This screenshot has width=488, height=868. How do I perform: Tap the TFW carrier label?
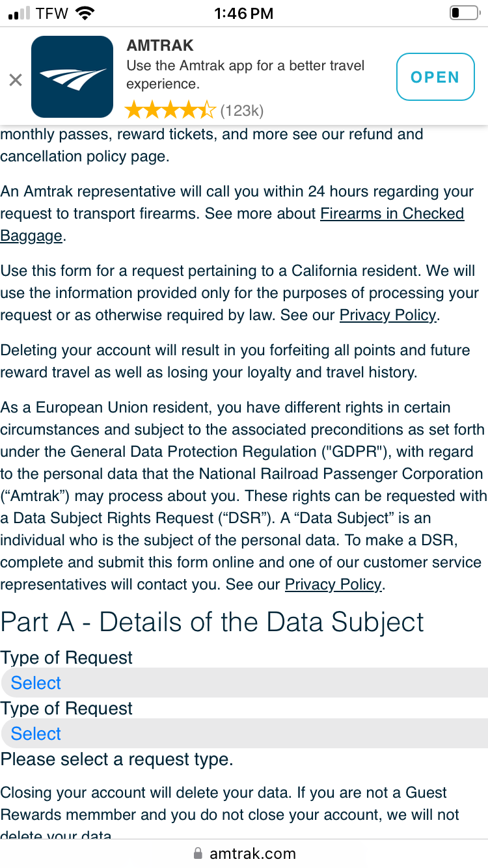tap(52, 12)
